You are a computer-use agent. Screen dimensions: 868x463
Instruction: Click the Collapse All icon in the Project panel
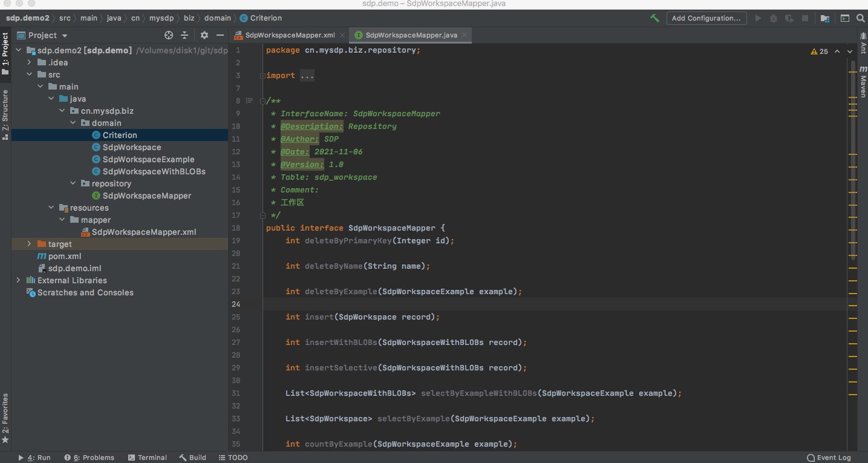click(x=184, y=35)
